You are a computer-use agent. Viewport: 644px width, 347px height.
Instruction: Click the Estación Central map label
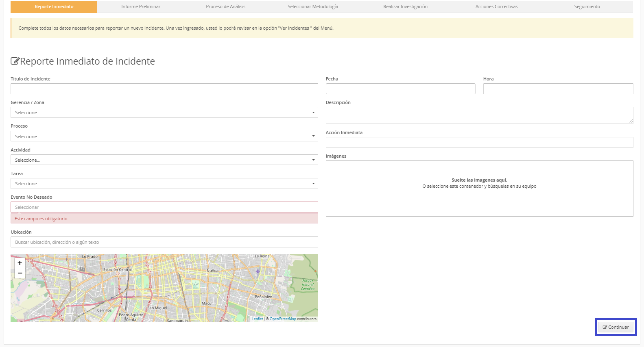coord(118,269)
